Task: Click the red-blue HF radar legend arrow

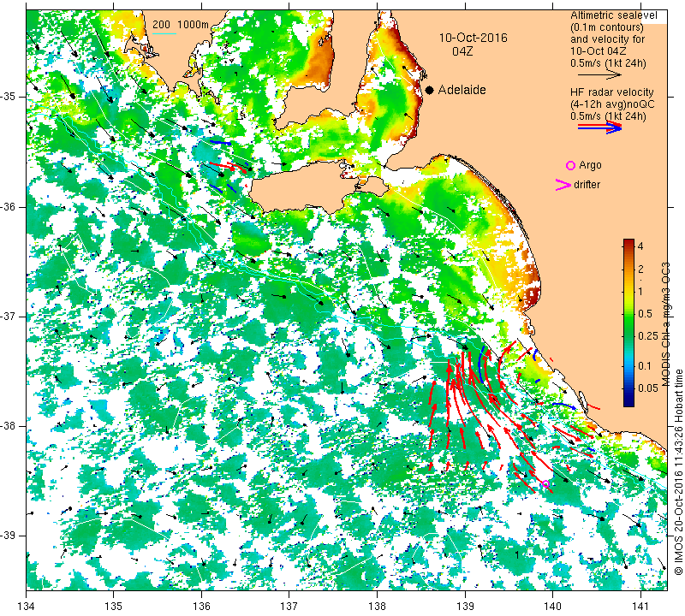Action: [x=600, y=127]
